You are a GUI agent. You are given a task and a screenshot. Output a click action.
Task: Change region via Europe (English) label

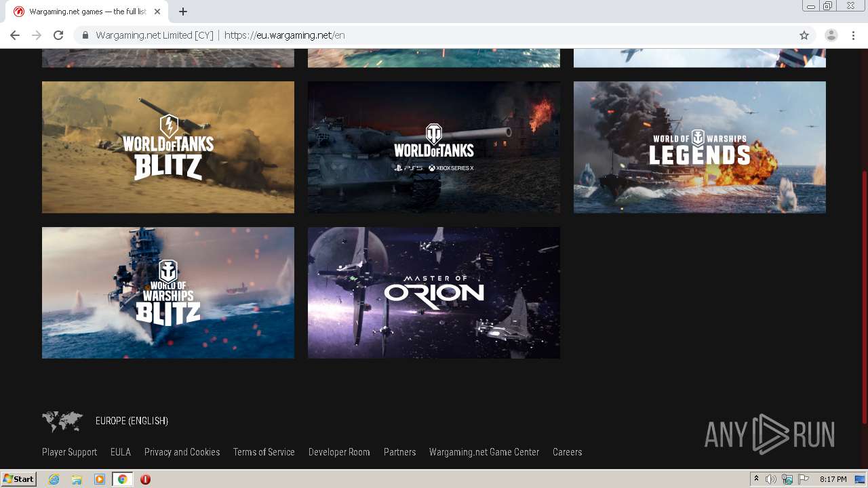tap(132, 421)
